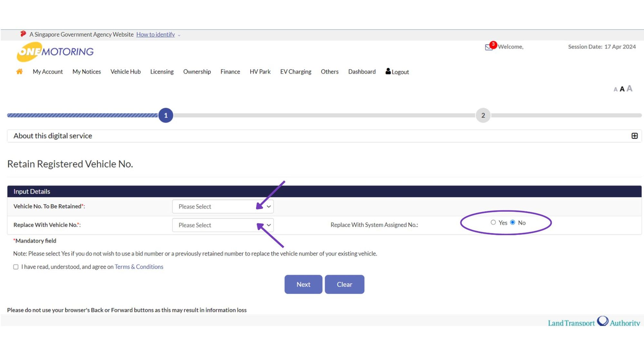Image resolution: width=644 pixels, height=362 pixels.
Task: Expand the About this digital service section
Action: coord(634,136)
